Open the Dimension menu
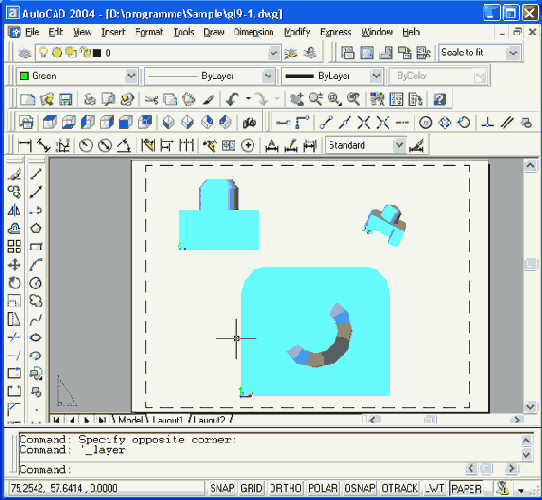This screenshot has width=542, height=500. tap(253, 32)
